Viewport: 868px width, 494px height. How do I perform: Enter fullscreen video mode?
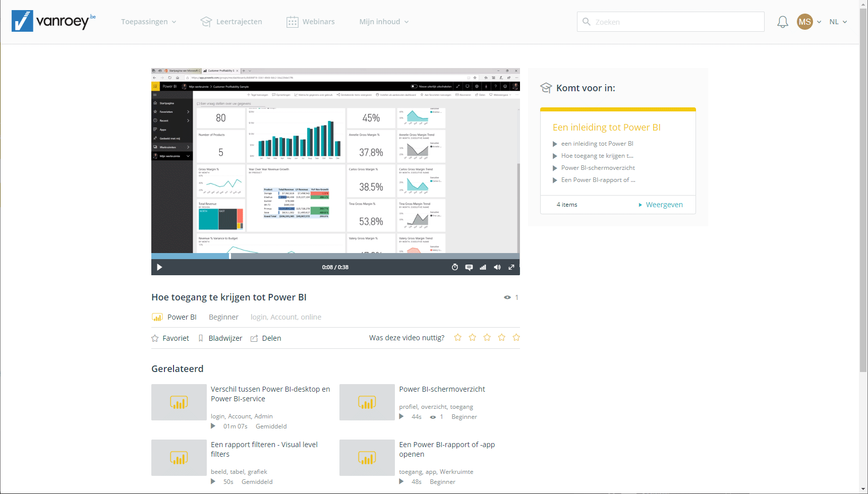coord(511,267)
